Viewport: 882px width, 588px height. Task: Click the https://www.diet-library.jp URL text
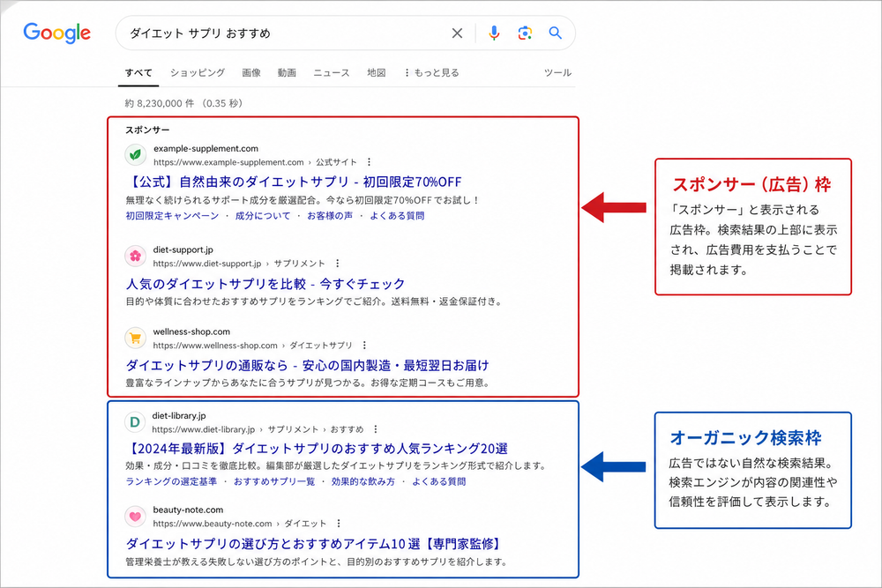point(204,429)
